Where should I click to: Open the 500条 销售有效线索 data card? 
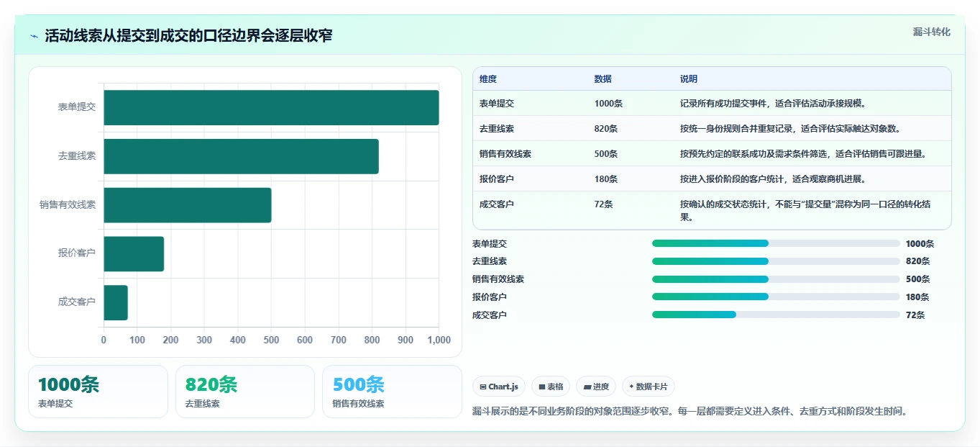click(392, 392)
